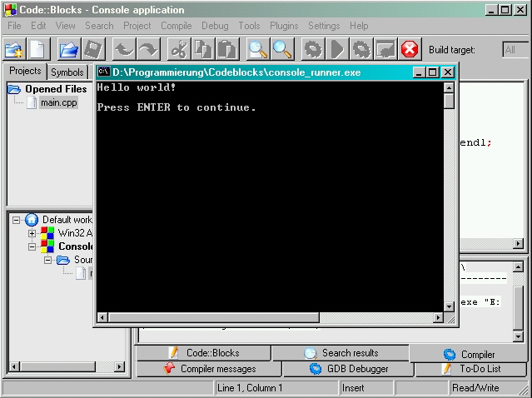Open the Help menu
This screenshot has height=398, width=532.
point(359,26)
